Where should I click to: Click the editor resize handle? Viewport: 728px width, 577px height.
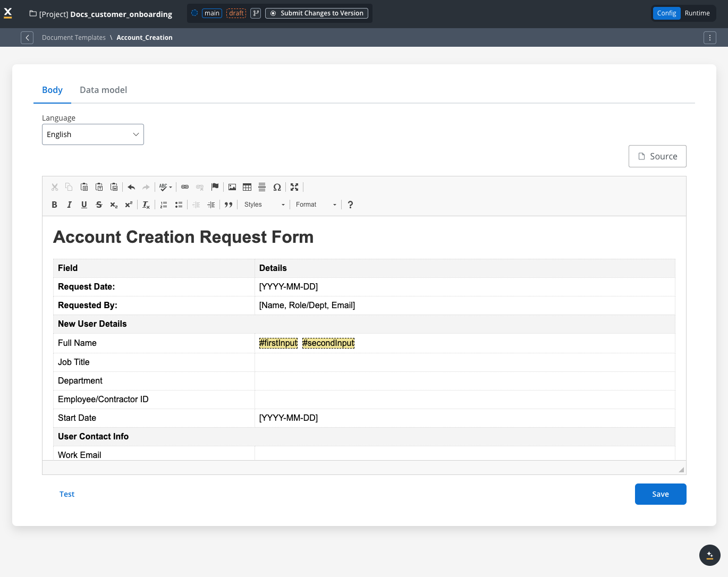681,470
